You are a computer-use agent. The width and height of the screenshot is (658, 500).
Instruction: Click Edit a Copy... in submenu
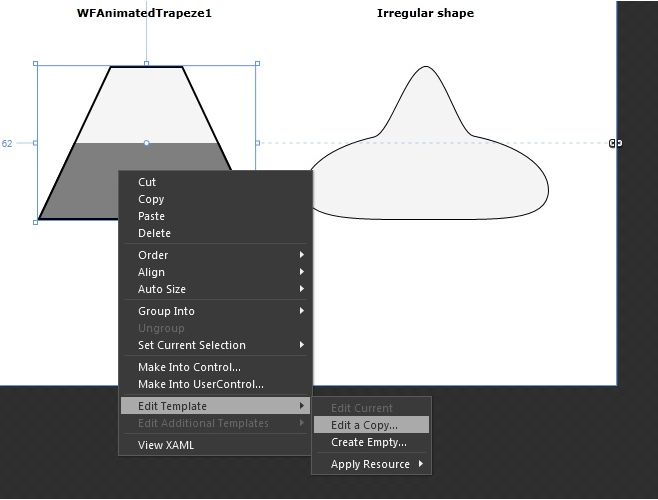[364, 425]
